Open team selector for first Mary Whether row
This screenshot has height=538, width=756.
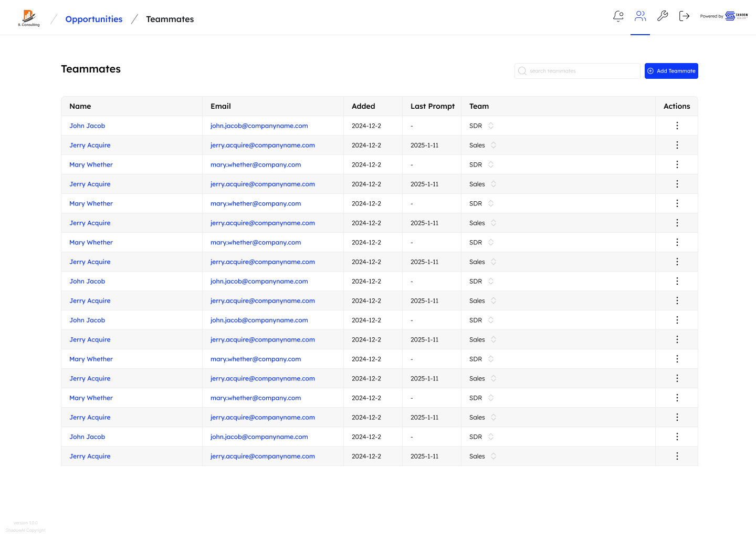(491, 164)
